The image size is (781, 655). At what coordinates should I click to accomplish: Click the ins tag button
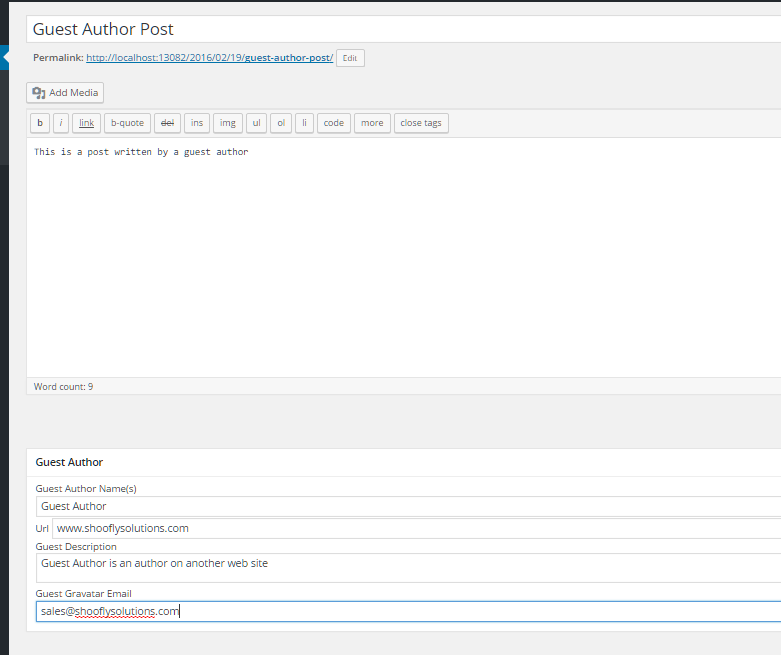[197, 123]
